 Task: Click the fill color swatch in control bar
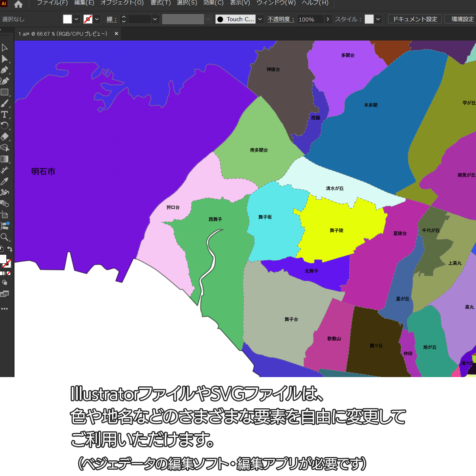(67, 19)
